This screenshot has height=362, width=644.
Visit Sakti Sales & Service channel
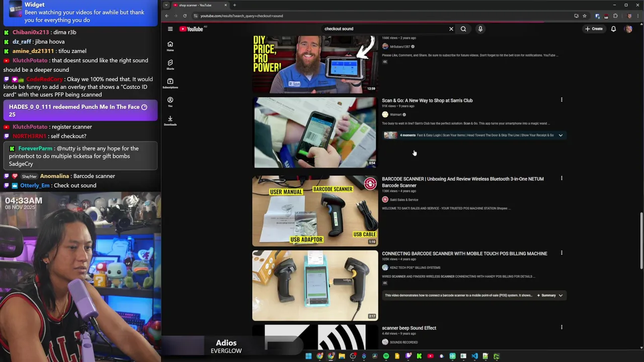[x=404, y=200]
